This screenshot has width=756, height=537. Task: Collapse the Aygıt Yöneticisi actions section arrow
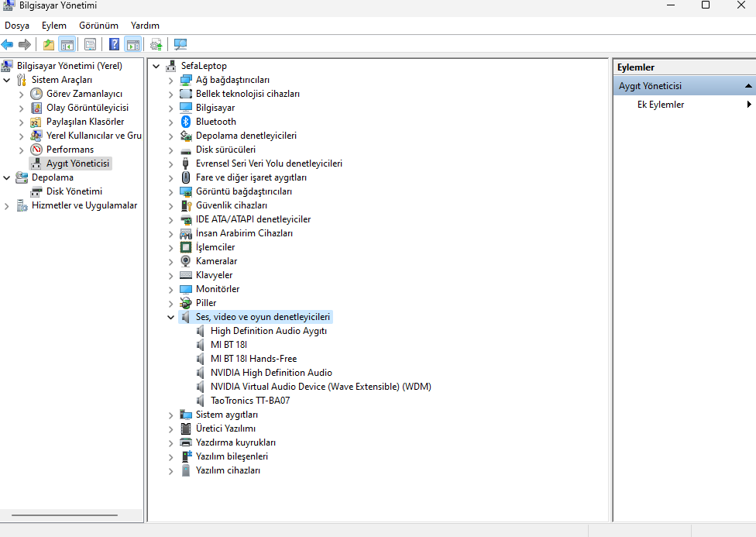pos(748,86)
